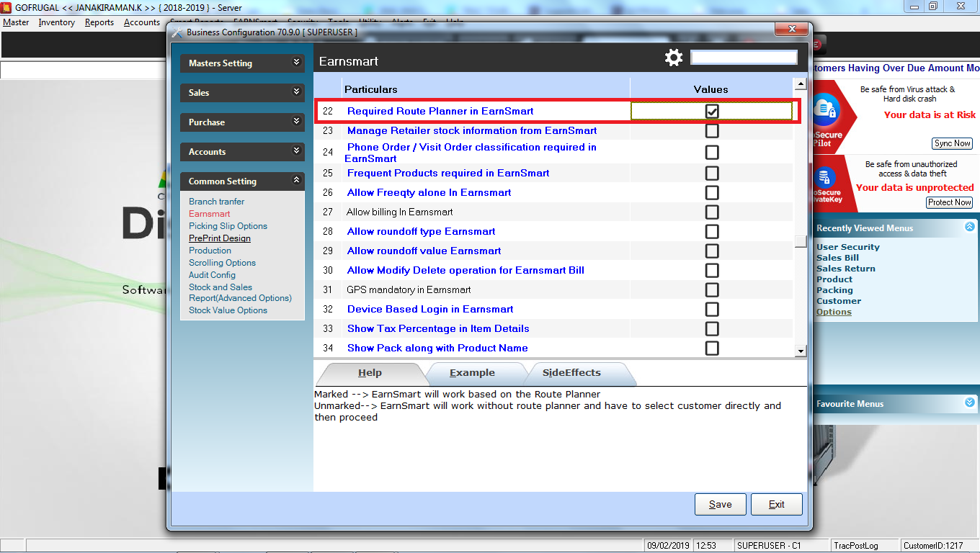The width and height of the screenshot is (980, 553).
Task: Click the settings list scrollbar down arrow
Action: pos(800,351)
